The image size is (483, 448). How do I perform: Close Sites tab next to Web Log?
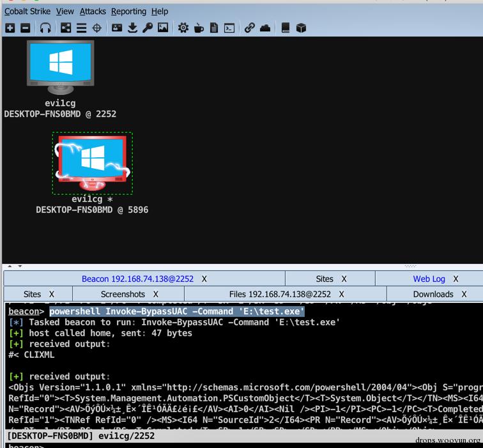pos(344,279)
